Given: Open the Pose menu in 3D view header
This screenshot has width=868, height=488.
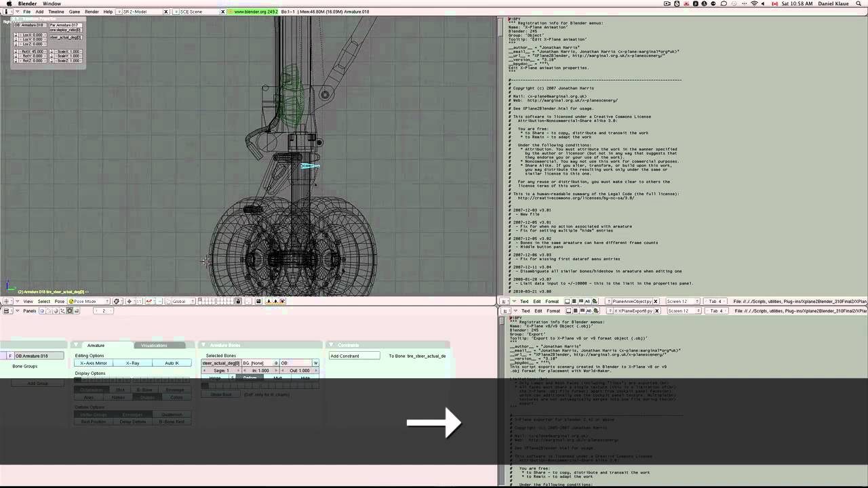Looking at the screenshot, I should [60, 301].
